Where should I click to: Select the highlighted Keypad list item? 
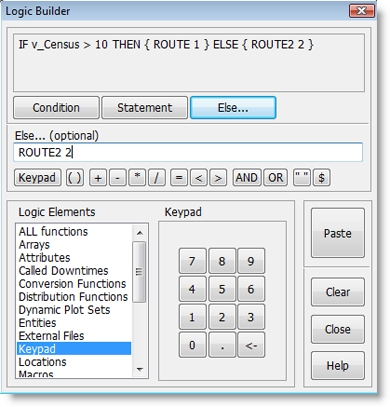(74, 349)
